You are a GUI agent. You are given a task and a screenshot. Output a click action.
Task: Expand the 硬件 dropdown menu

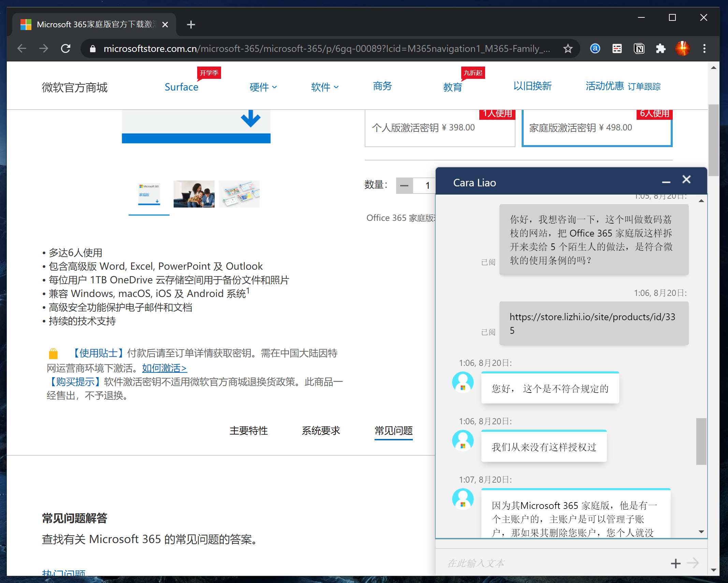[263, 87]
